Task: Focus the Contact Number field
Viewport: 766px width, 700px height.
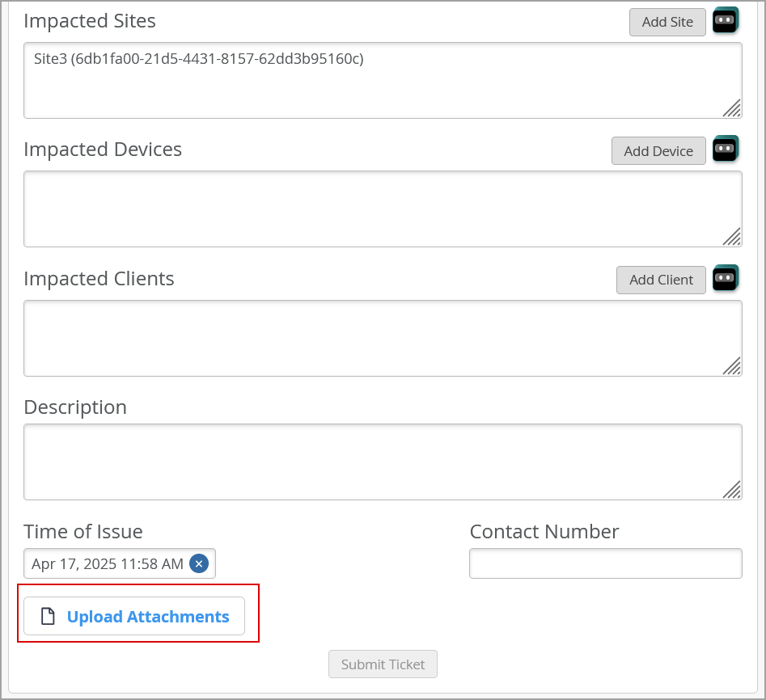Action: pyautogui.click(x=605, y=563)
